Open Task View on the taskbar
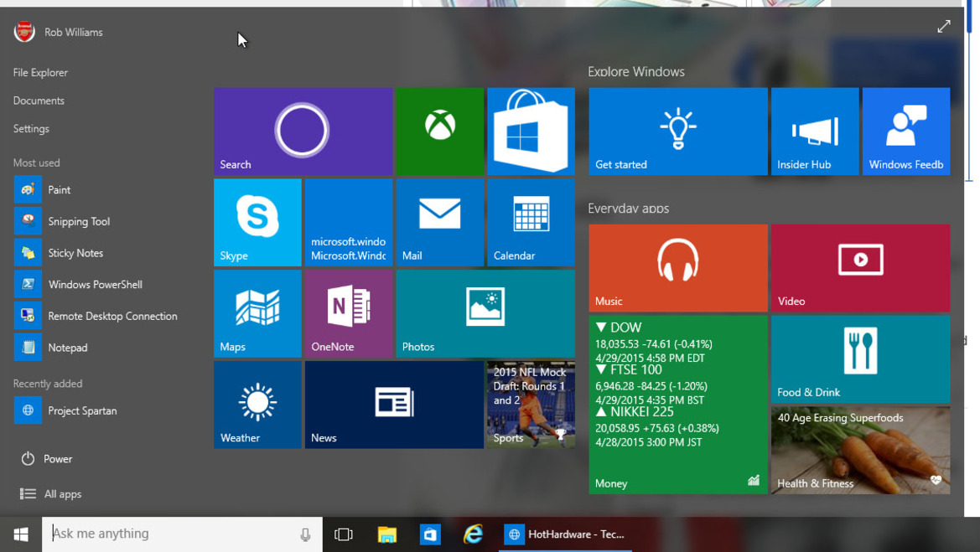 tap(343, 534)
